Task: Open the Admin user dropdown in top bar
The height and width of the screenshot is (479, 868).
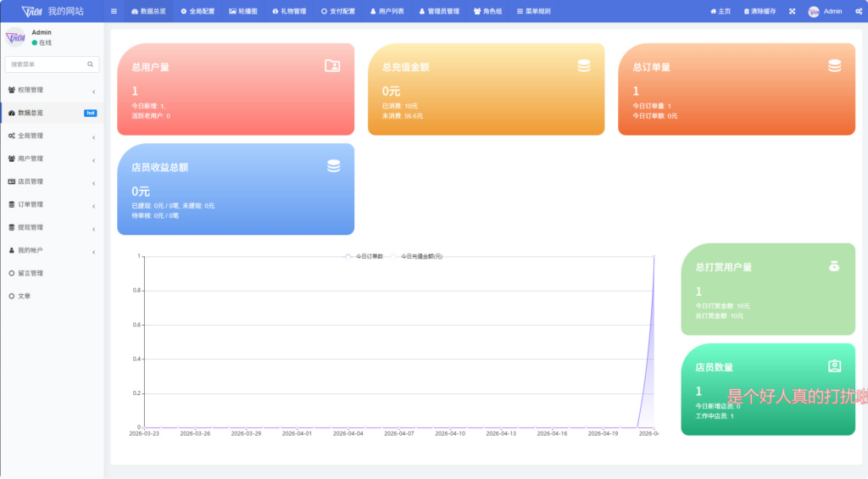Action: tap(826, 11)
